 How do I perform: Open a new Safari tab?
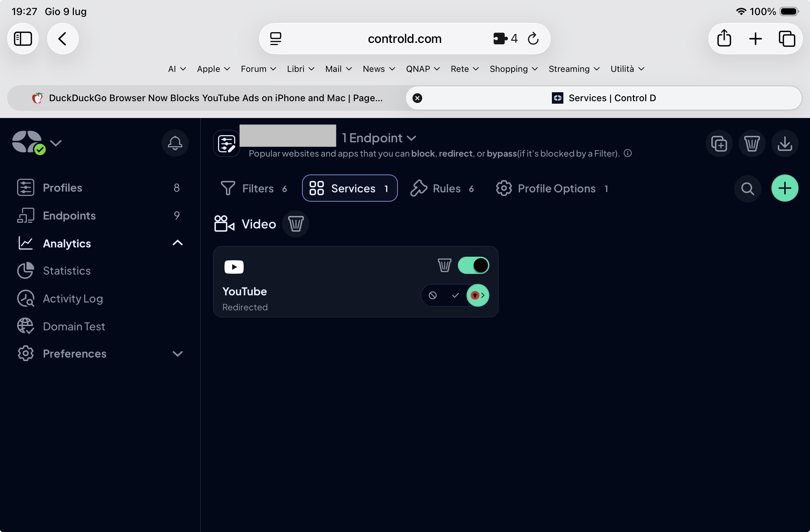pos(755,39)
